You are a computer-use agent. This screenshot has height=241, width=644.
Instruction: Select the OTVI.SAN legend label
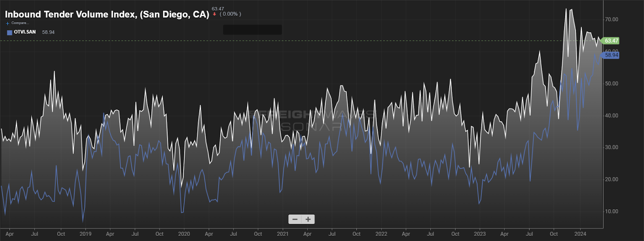tap(25, 32)
